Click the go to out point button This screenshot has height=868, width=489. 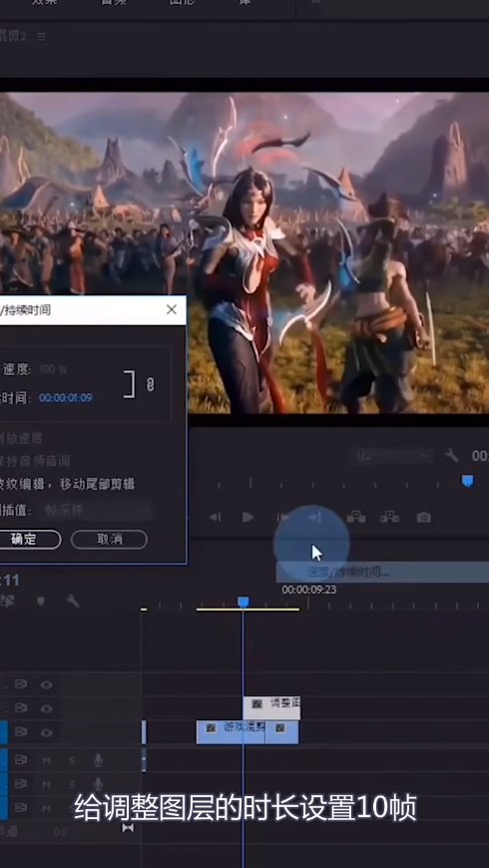tap(315, 517)
